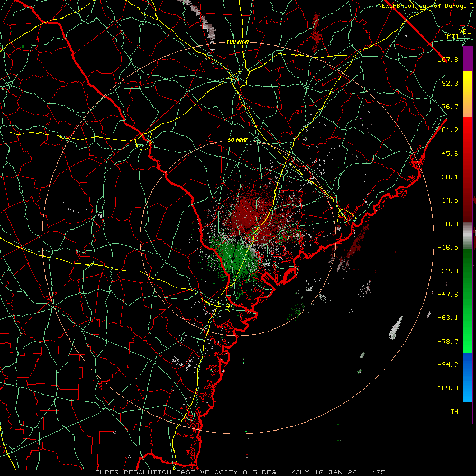Click the yellow segment of the velocity color bar
This screenshot has width=476, height=476.
pyautogui.click(x=467, y=94)
